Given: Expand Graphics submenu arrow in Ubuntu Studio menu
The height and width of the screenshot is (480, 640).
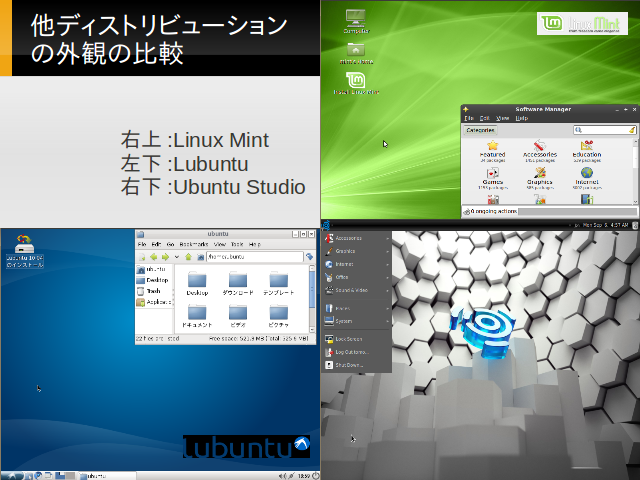Looking at the screenshot, I should pos(387,251).
